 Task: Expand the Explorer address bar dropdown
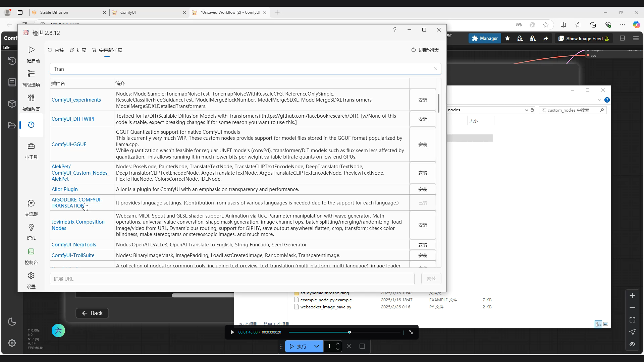(526, 110)
